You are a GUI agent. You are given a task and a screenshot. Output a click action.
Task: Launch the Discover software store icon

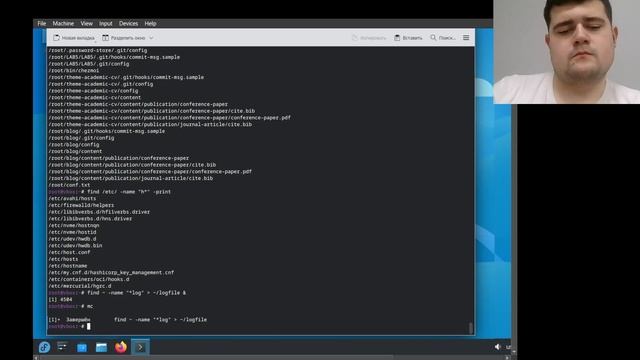[82, 347]
